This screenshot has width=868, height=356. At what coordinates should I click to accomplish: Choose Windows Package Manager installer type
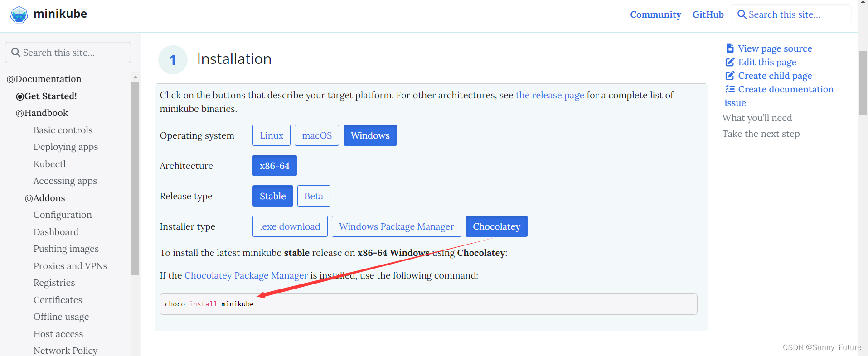pyautogui.click(x=397, y=226)
